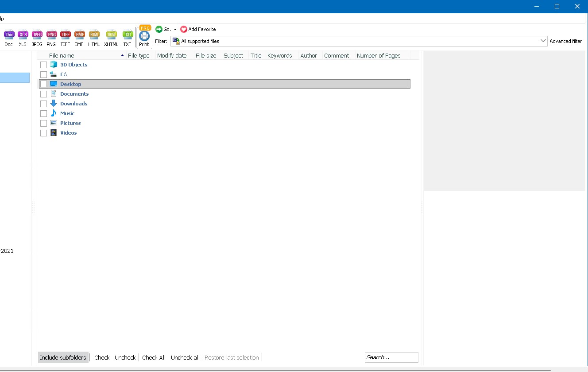The height and width of the screenshot is (372, 588).
Task: Click the Downloads arrow icon
Action: pos(54,104)
